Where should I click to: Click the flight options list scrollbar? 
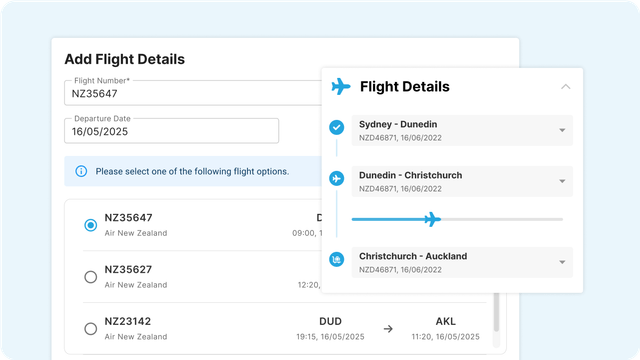[x=496, y=313]
